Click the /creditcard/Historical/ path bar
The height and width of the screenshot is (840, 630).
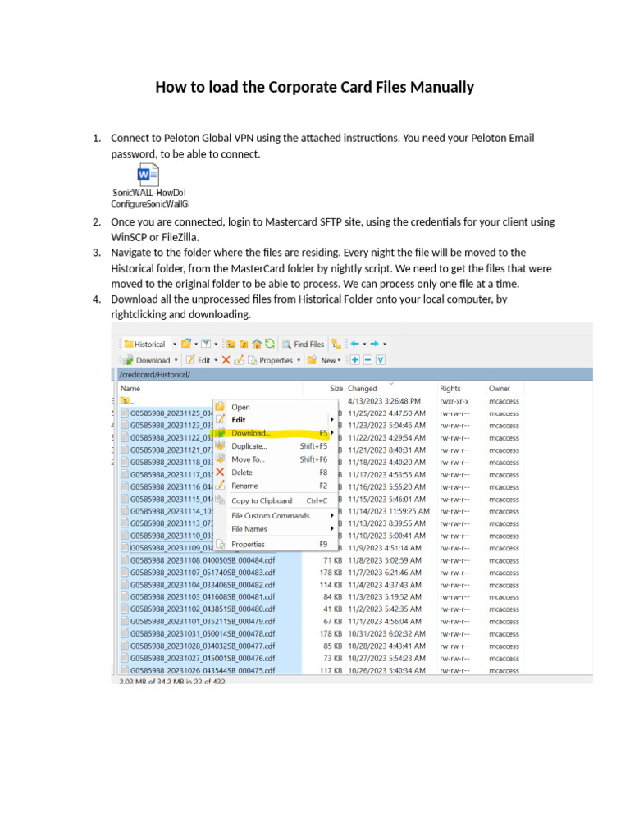(x=354, y=374)
